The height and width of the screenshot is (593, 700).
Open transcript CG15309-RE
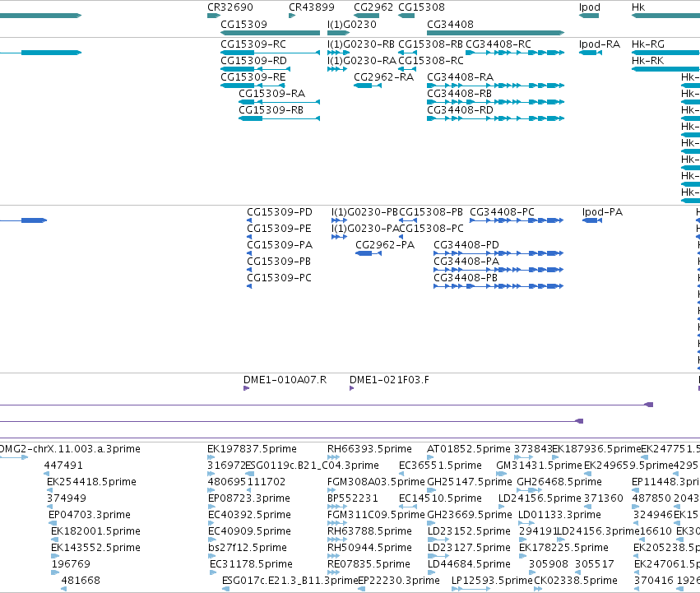pos(253,77)
